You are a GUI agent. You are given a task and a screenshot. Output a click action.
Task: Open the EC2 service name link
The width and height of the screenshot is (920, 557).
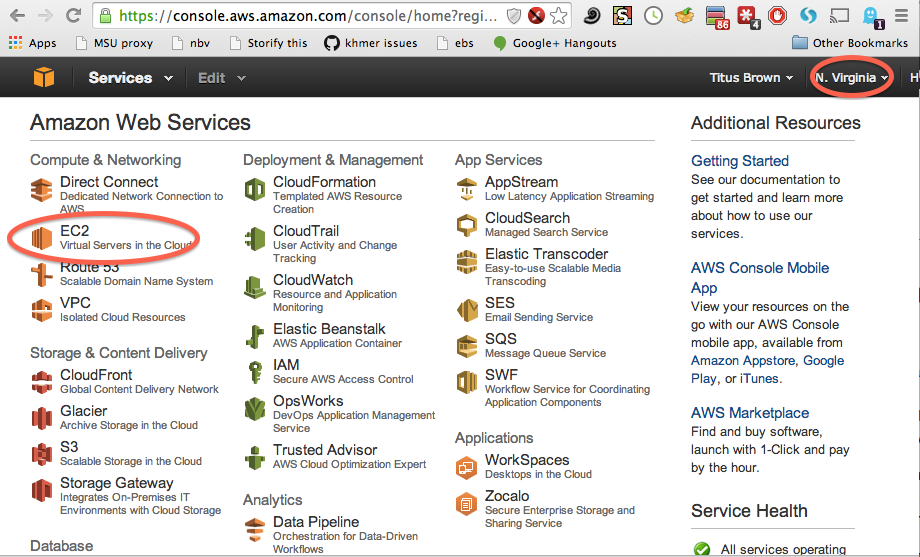pos(75,231)
